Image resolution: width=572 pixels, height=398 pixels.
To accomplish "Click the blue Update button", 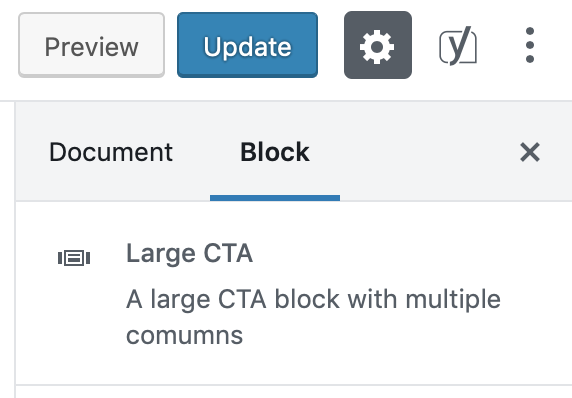I will 247,45.
